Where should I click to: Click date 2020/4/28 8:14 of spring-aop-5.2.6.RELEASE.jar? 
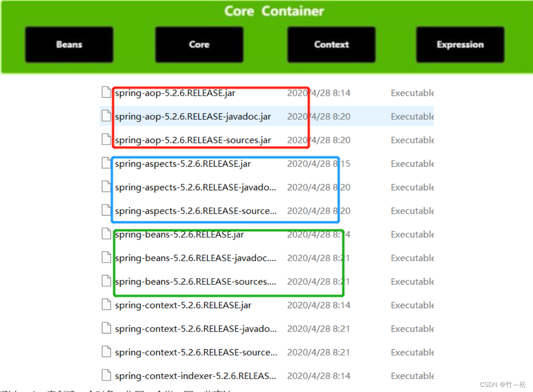[318, 93]
